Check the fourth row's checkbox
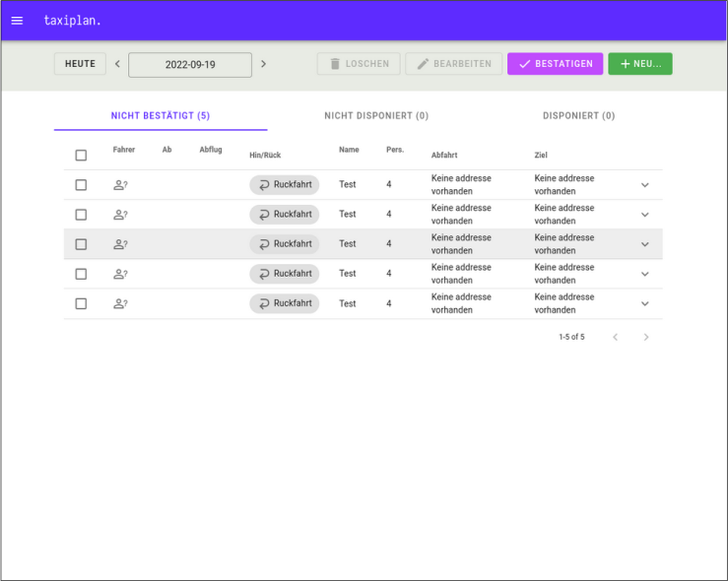Viewport: 728px width, 581px height. [81, 274]
